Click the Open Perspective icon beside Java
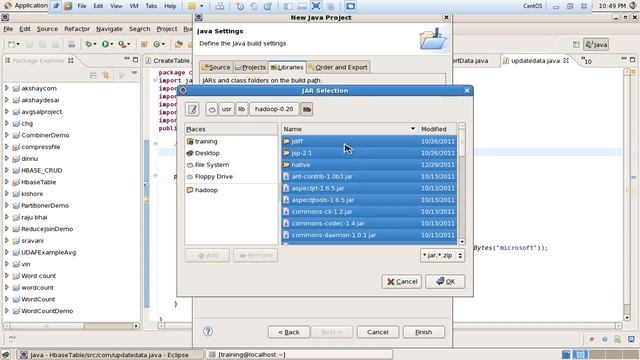640x360 pixels. (576, 44)
